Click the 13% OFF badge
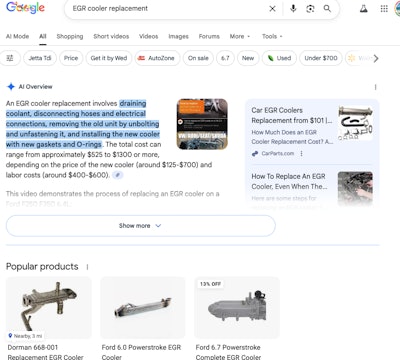This screenshot has width=400, height=360. (x=210, y=284)
